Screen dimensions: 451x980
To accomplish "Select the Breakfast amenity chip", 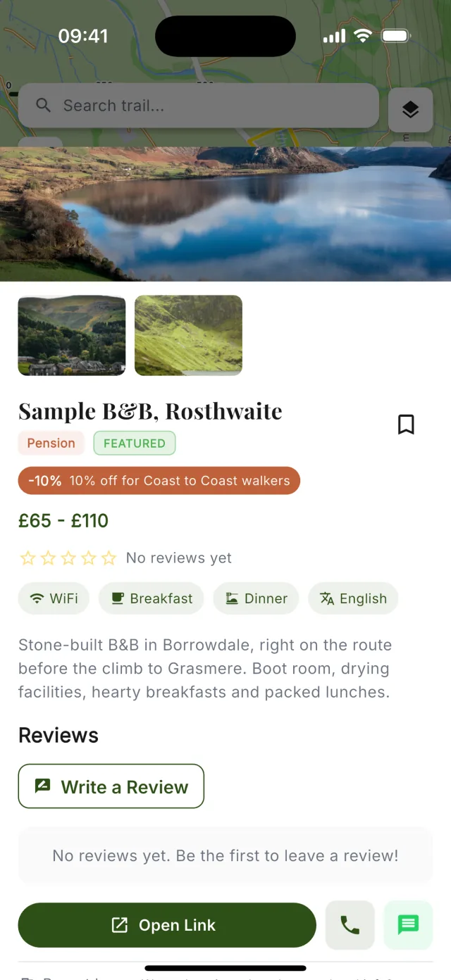I will click(151, 598).
